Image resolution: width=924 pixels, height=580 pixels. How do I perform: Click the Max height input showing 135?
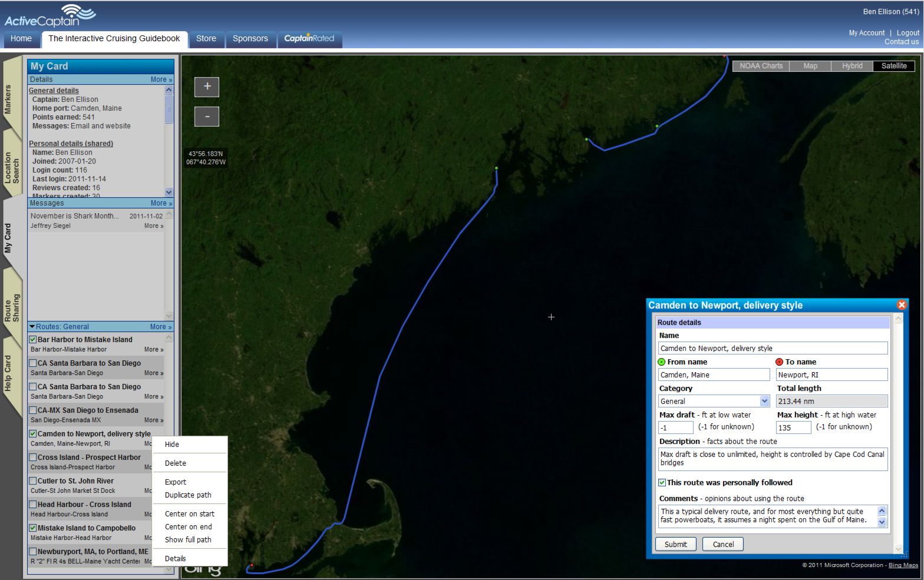793,428
